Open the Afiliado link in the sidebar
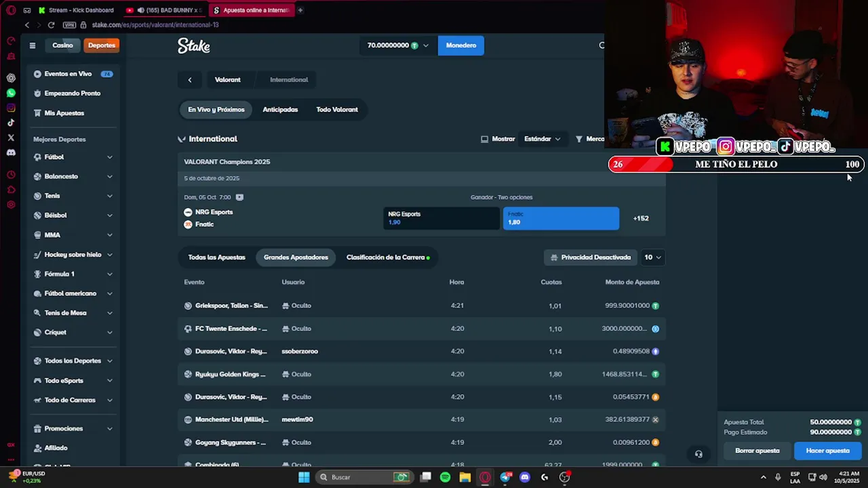This screenshot has height=488, width=868. click(56, 448)
